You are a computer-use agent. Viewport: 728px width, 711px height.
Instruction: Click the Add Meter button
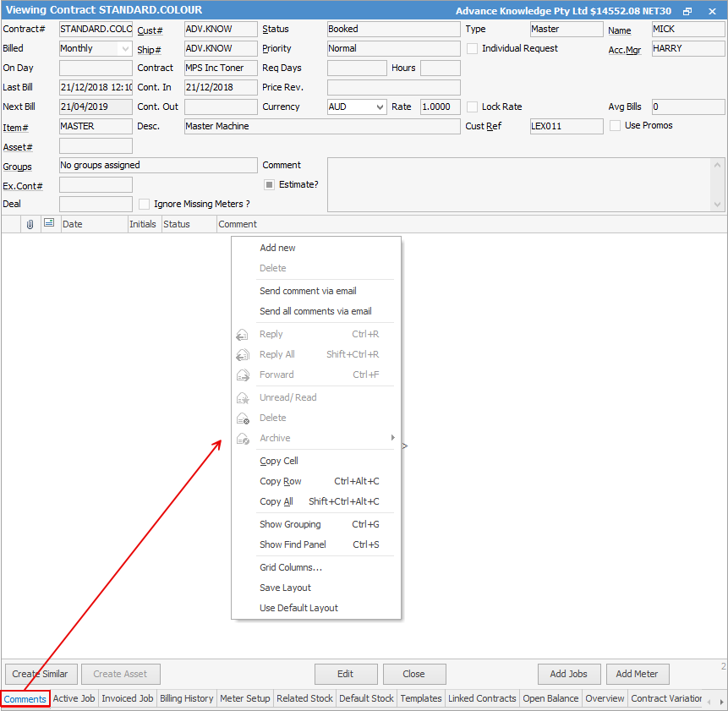(638, 675)
